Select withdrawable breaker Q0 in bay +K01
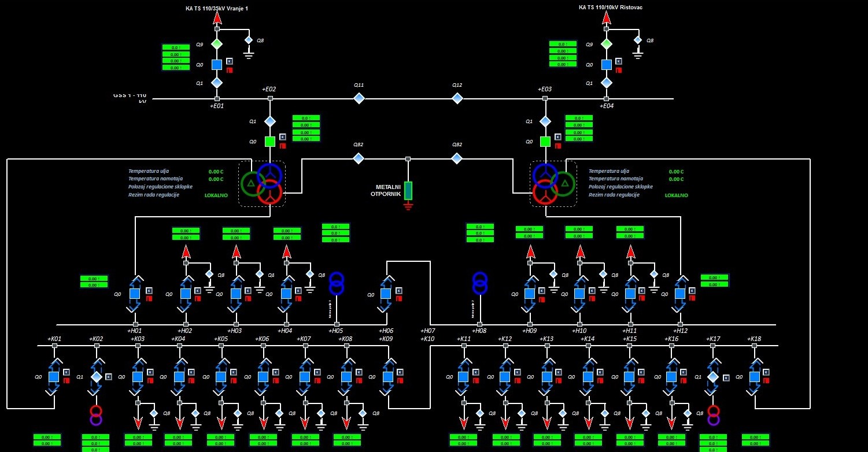 click(54, 377)
